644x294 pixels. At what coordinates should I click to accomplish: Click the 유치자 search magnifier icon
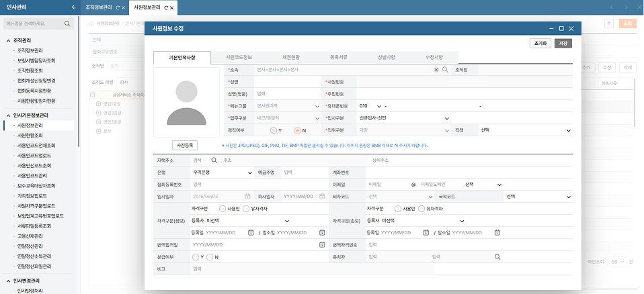tap(497, 256)
